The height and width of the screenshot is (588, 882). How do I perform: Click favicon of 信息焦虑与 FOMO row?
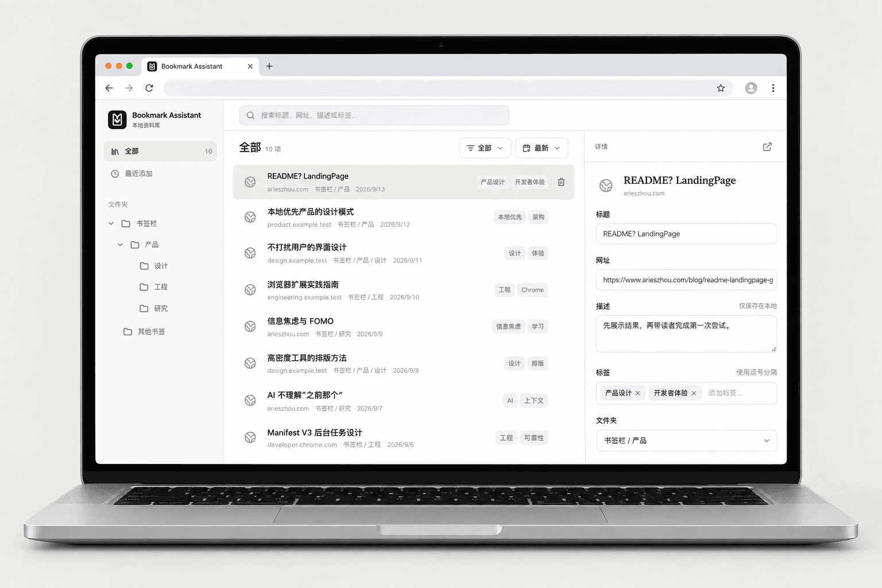pyautogui.click(x=250, y=326)
